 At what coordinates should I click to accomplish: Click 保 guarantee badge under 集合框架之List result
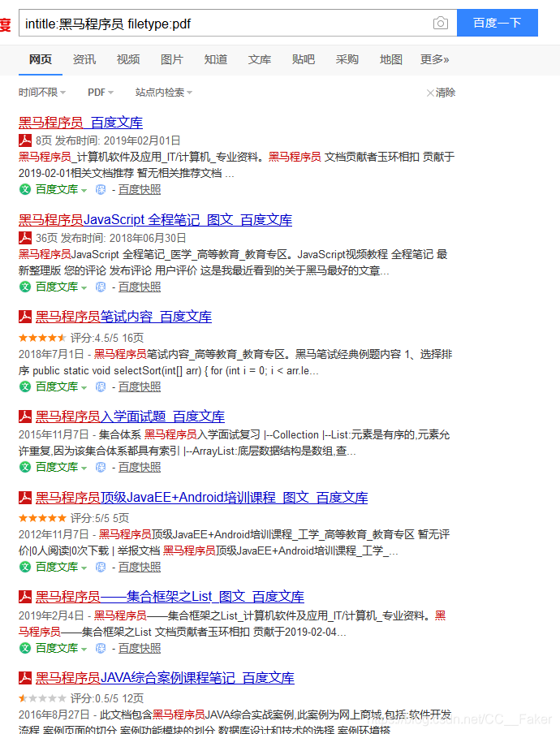pos(101,648)
